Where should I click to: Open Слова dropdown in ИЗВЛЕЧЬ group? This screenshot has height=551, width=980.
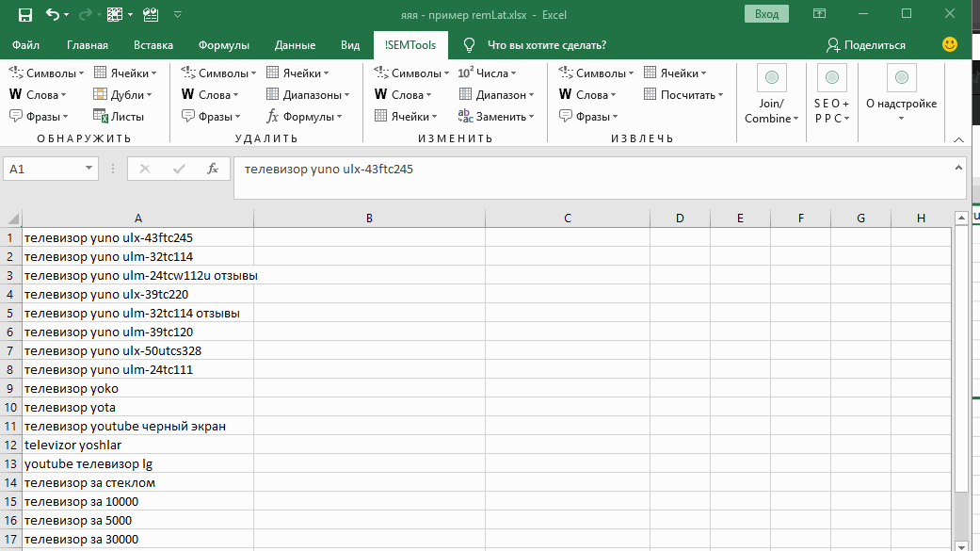click(x=587, y=95)
